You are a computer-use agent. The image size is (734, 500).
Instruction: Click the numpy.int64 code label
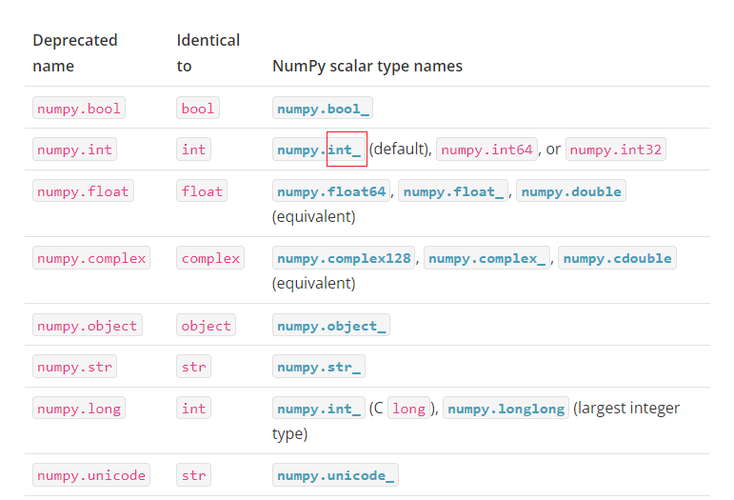(487, 150)
